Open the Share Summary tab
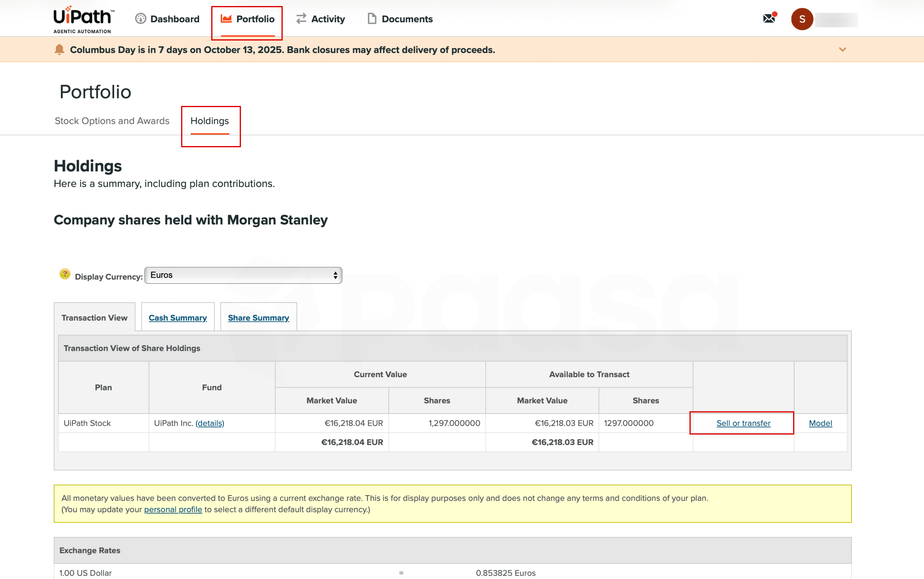924x579 pixels. (x=258, y=318)
